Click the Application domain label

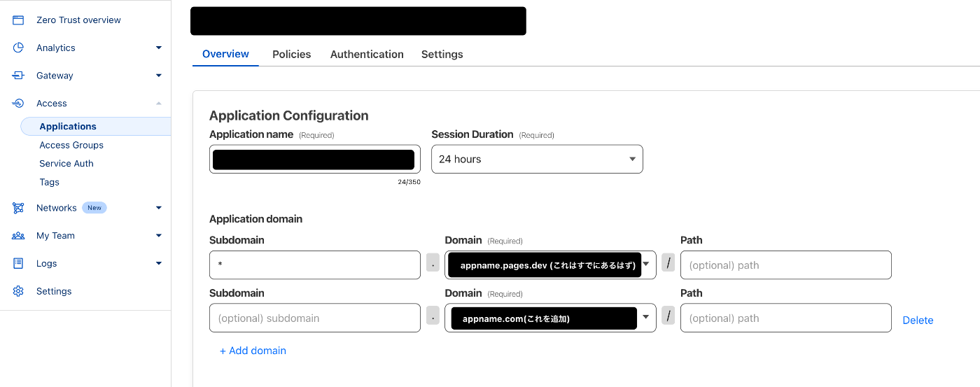(x=255, y=219)
